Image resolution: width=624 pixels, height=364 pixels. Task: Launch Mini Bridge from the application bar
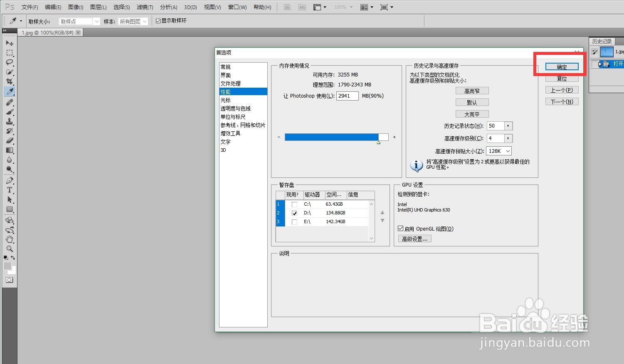pos(302,7)
